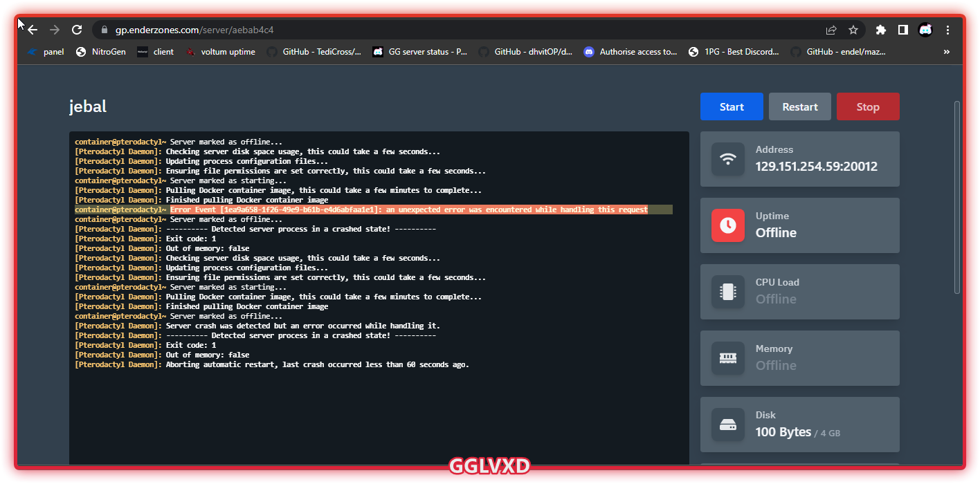This screenshot has height=484, width=980.
Task: Expand hidden bookmarks via the chevron arrows
Action: click(x=945, y=51)
